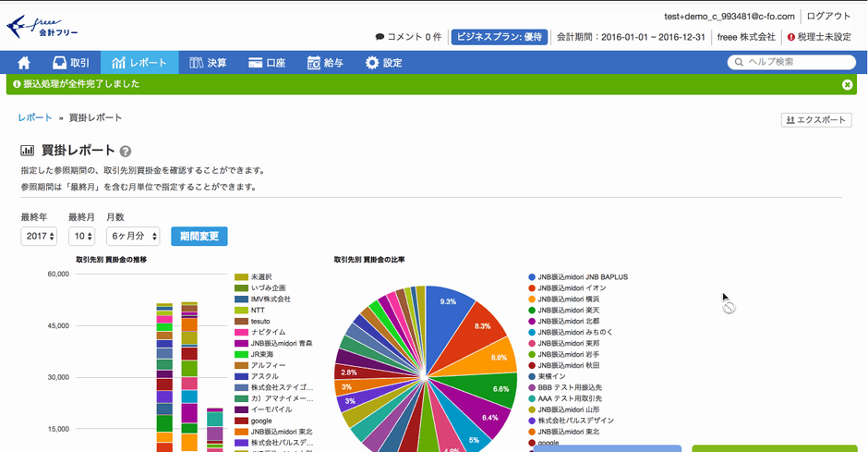868x452 pixels.
Task: Click the freee logo
Action: click(42, 26)
